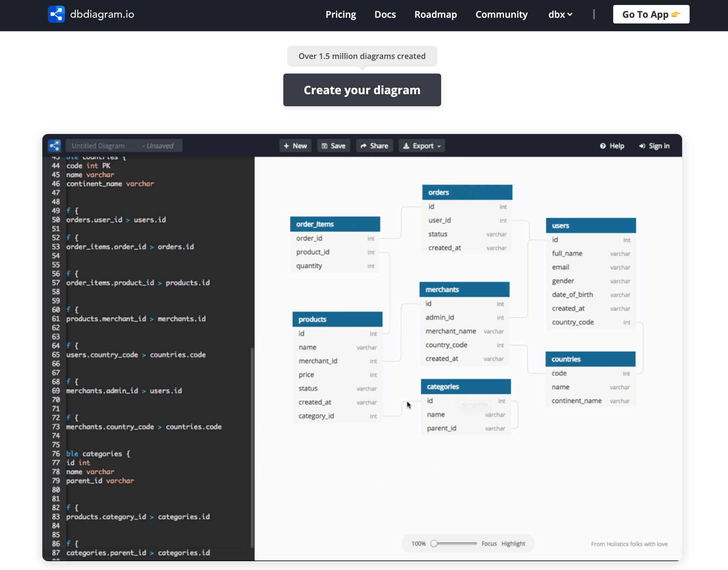
Task: Expand the Export dropdown
Action: (x=422, y=146)
